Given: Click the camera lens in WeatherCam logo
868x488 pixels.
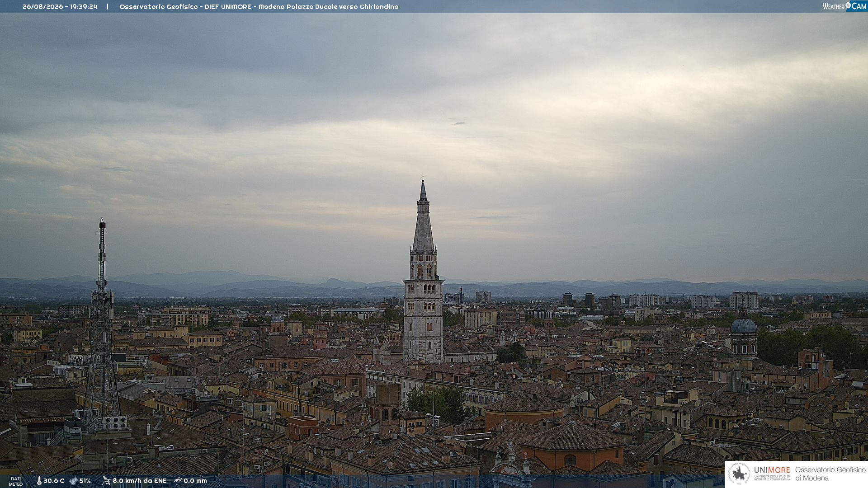Looking at the screenshot, I should click(848, 5).
